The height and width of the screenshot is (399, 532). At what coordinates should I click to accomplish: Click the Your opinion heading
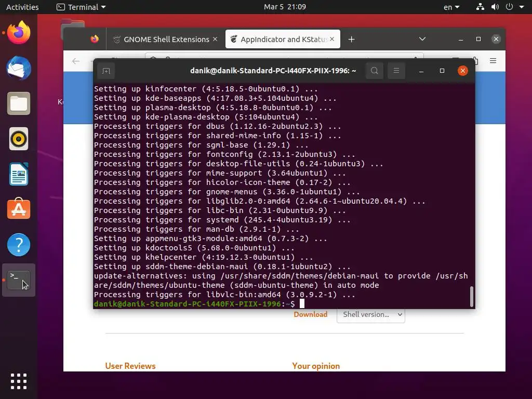click(x=316, y=366)
